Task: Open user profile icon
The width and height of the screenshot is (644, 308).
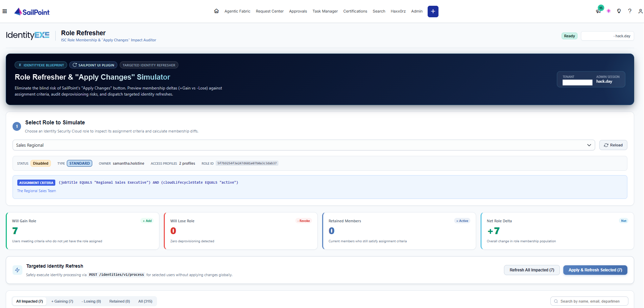Action: click(640, 11)
